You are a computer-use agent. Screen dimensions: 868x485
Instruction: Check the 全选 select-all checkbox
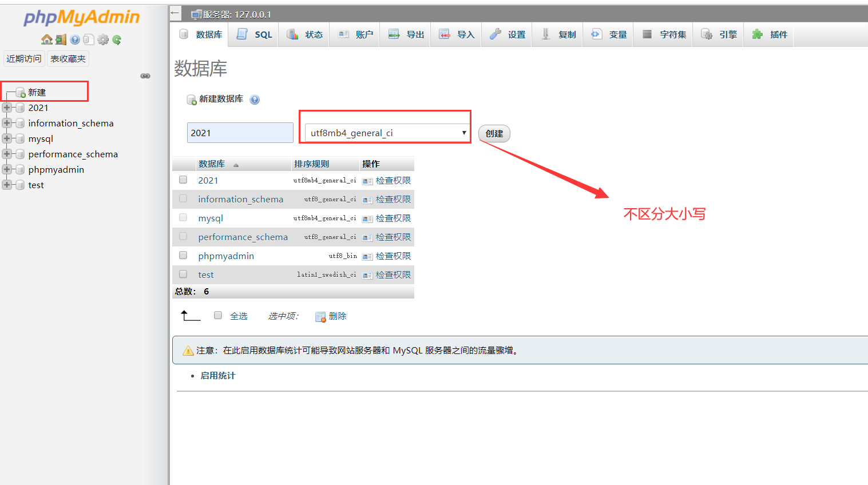tap(218, 315)
